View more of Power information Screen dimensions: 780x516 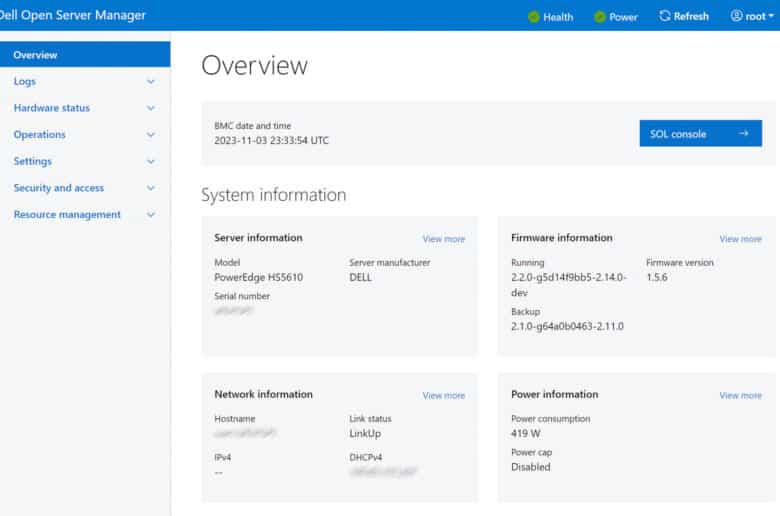point(740,396)
